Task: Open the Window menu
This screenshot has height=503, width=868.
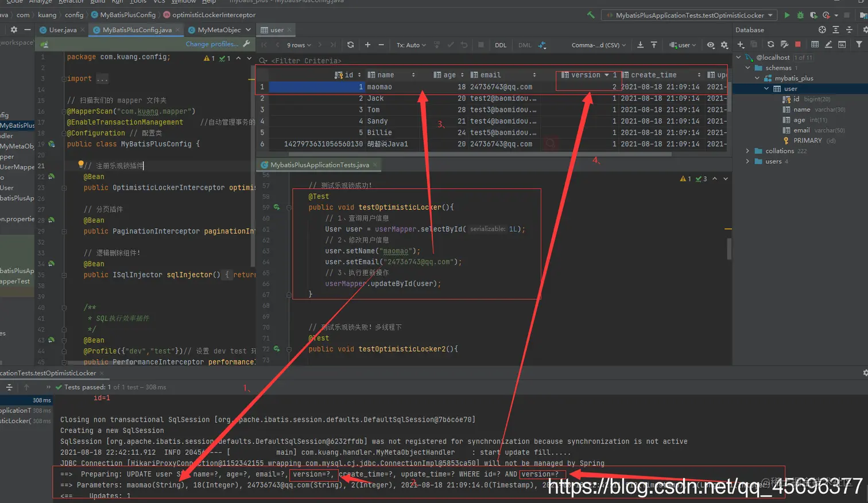Action: [x=184, y=2]
